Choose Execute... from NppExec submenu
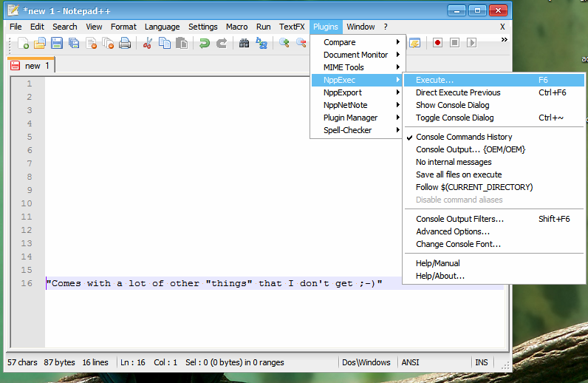This screenshot has width=588, height=383. 493,80
